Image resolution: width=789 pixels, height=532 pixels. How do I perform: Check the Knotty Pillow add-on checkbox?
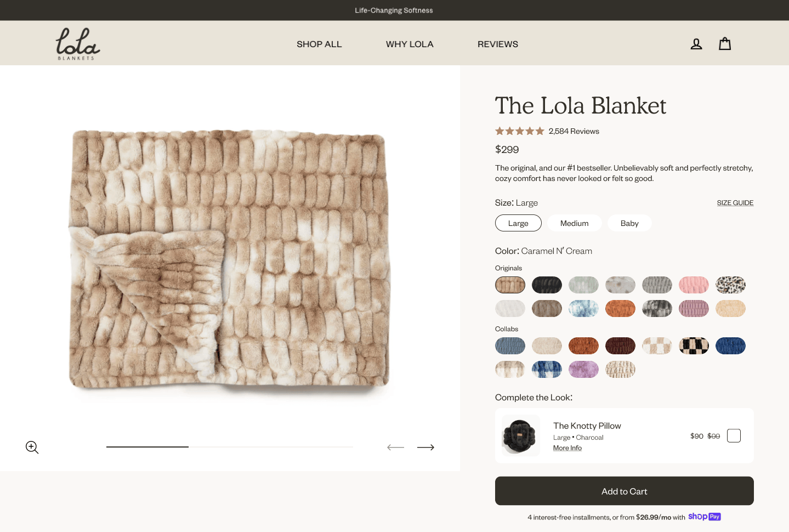coord(734,435)
